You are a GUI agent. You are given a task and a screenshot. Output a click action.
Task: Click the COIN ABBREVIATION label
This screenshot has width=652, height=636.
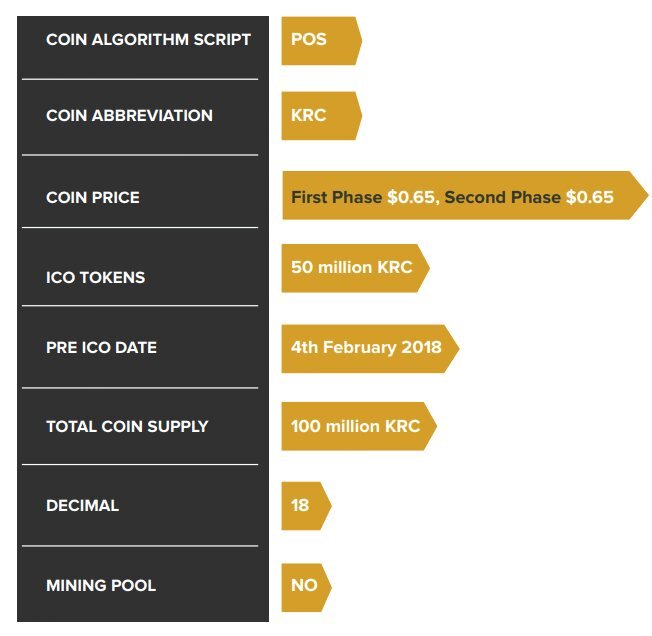(x=129, y=116)
